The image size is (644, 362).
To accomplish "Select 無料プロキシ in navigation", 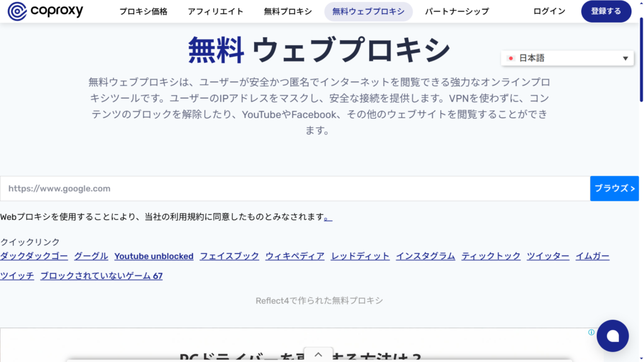I will coord(287,11).
